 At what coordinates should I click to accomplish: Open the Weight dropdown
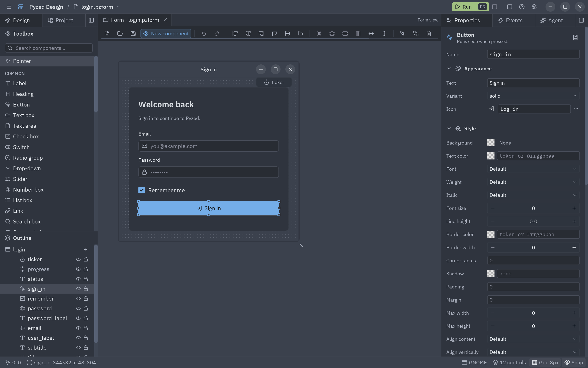coord(533,182)
